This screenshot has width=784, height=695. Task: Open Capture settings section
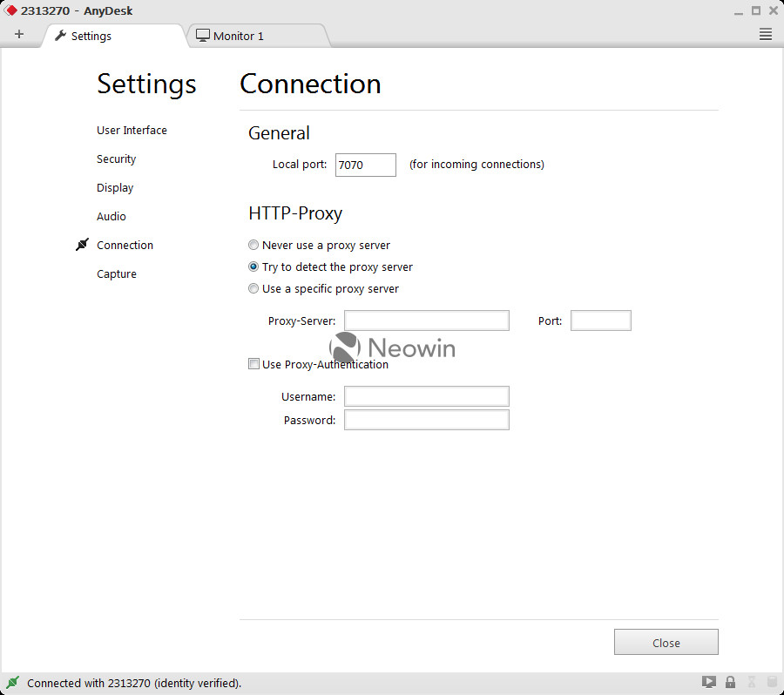point(117,274)
